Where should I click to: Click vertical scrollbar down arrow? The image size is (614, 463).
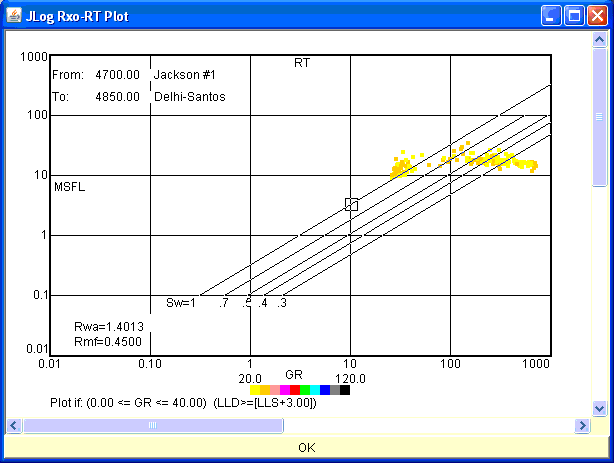(x=600, y=408)
